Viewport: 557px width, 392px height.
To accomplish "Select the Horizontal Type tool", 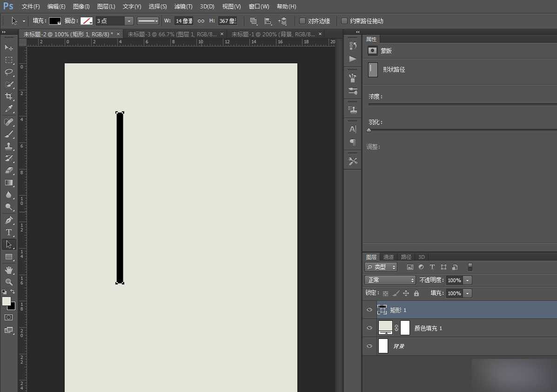I will point(9,232).
